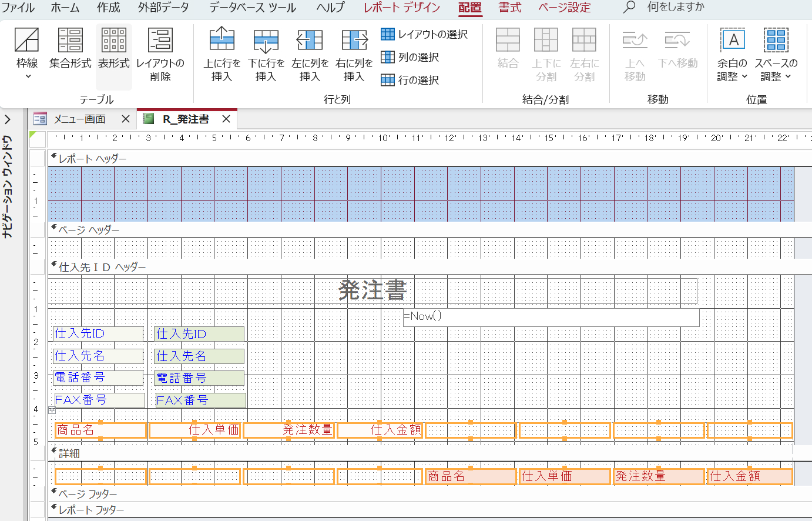812x521 pixels.
Task: Click 行の選択 select row
Action: pyautogui.click(x=410, y=80)
